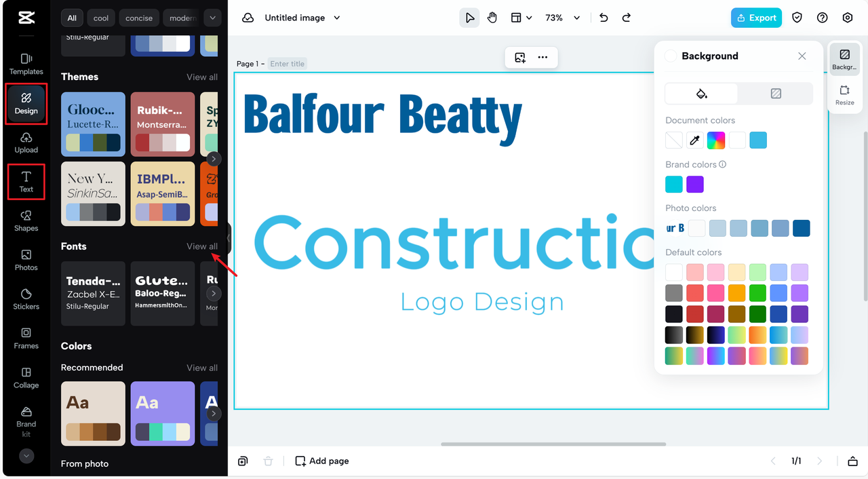Open the Upload sidebar panel

26,142
